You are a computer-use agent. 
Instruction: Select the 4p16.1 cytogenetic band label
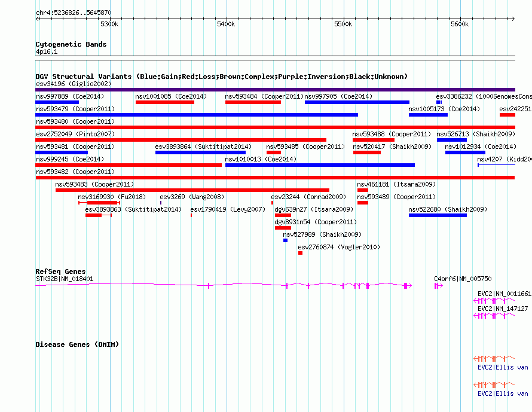[47, 51]
